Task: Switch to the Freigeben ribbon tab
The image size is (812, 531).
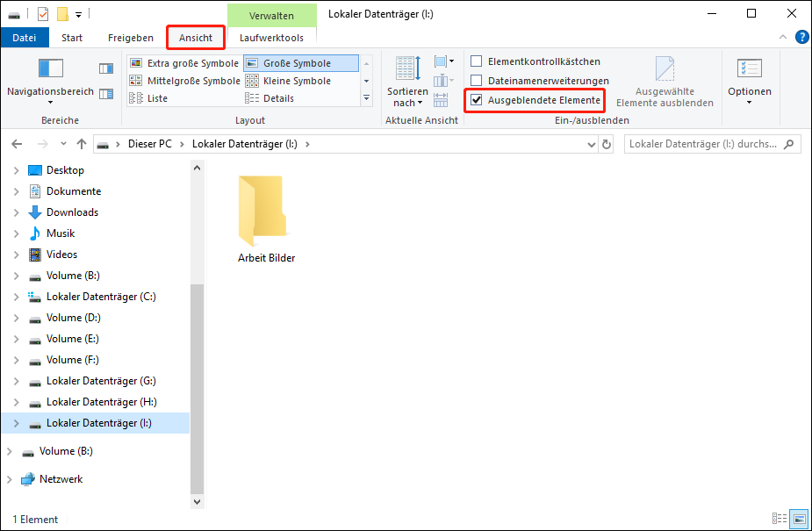Action: tap(130, 38)
